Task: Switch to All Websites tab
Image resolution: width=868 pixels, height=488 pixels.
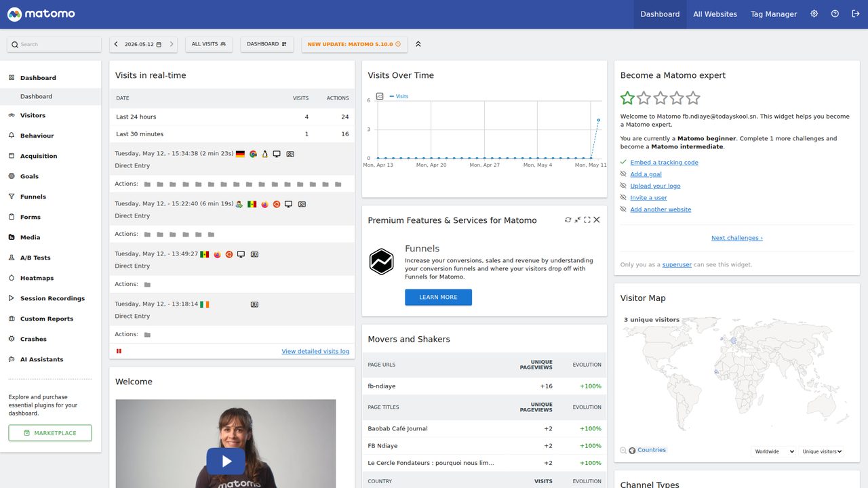Action: [x=715, y=14]
